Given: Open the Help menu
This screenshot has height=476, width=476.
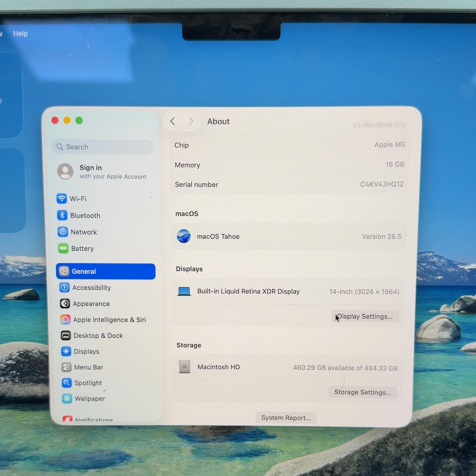Looking at the screenshot, I should pyautogui.click(x=20, y=34).
